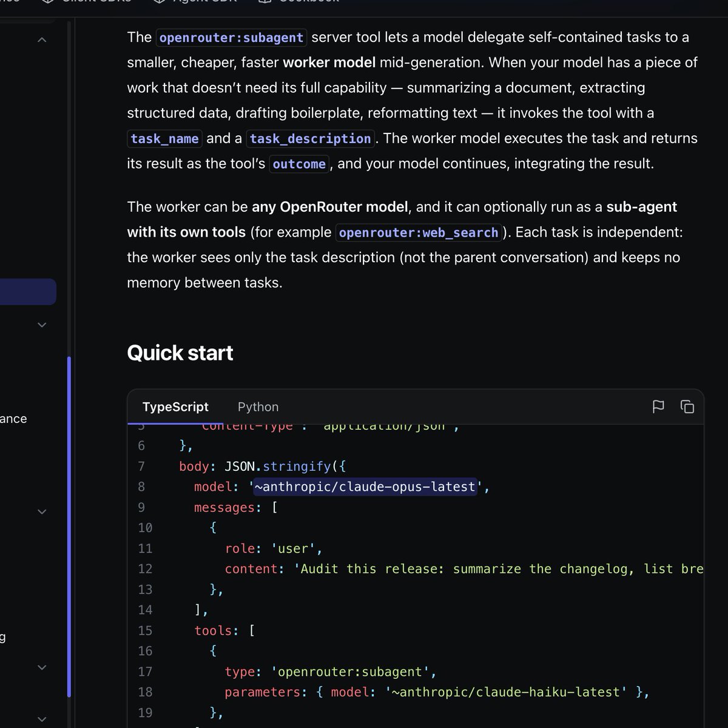Click the words "summarizing a document"

[490, 88]
